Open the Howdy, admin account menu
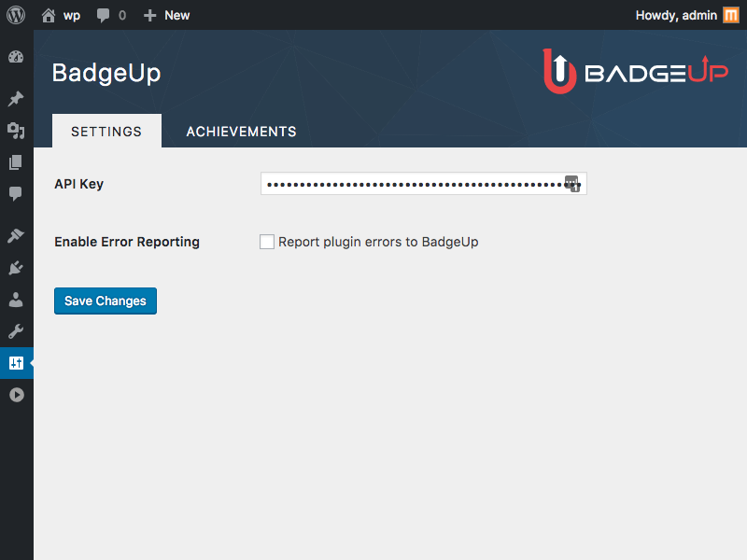 686,15
